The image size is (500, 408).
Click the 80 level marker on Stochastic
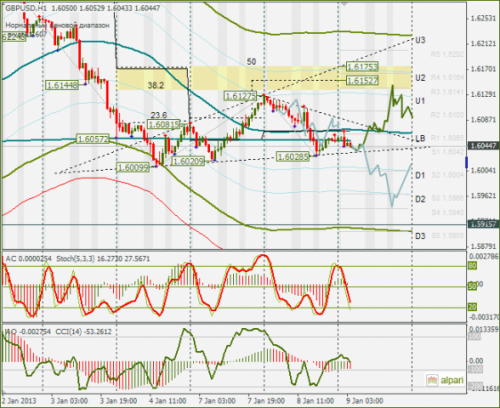pos(472,266)
